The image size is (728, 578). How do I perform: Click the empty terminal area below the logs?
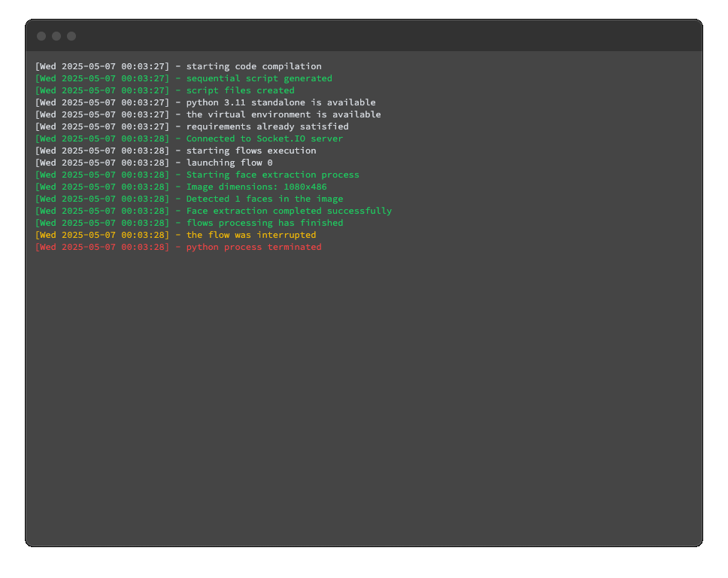(x=364, y=399)
